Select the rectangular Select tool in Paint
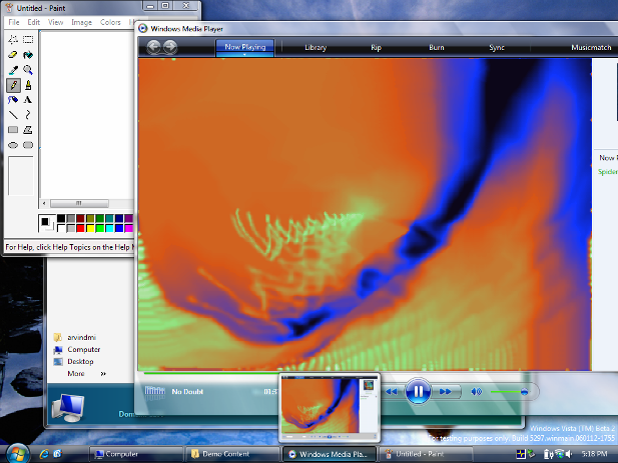The image size is (618, 463). [28, 39]
